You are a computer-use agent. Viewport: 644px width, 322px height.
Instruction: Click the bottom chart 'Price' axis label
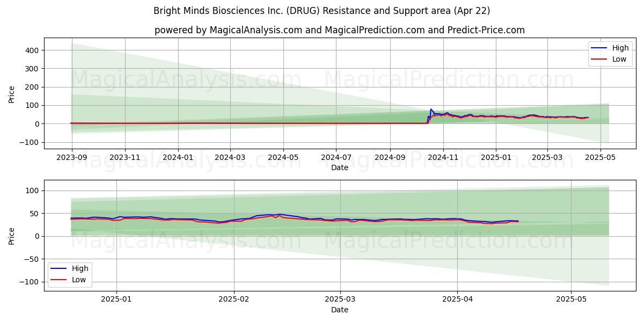[x=12, y=235]
